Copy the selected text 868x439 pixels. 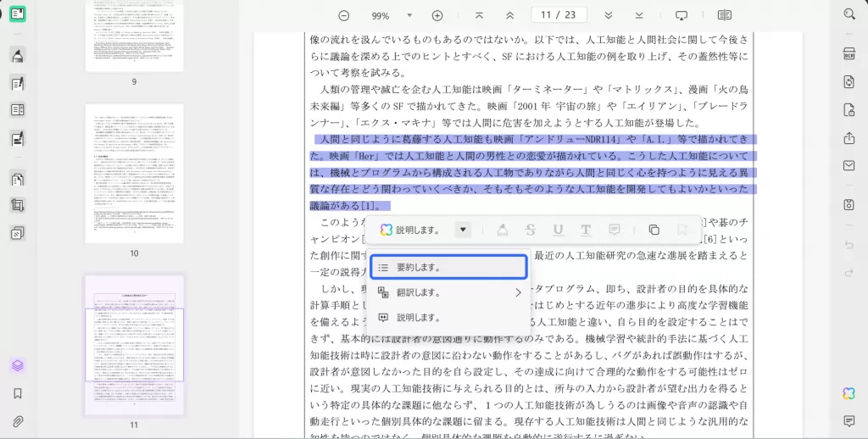click(654, 230)
